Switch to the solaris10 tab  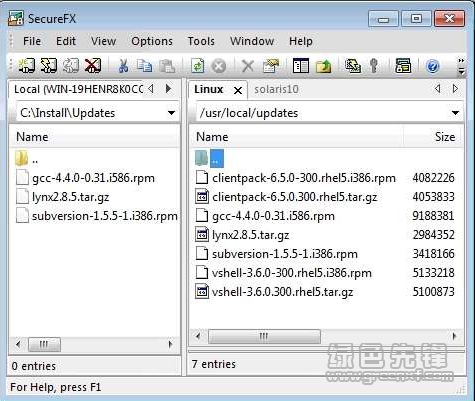276,89
